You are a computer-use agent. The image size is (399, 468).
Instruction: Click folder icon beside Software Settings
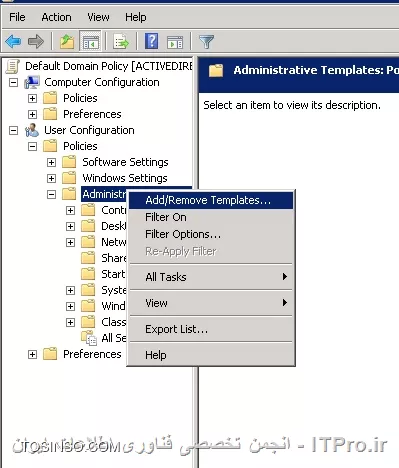[x=69, y=162]
